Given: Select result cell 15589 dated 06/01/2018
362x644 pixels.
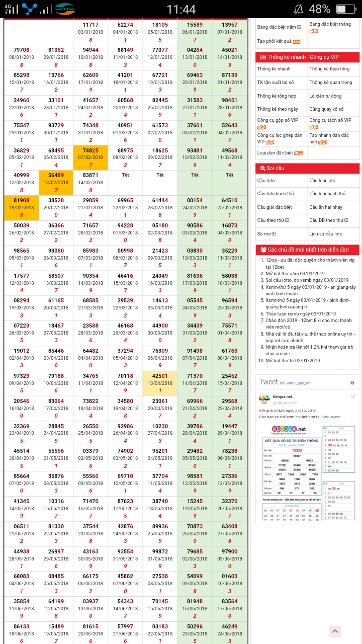Looking at the screenshot, I should coord(195,32).
